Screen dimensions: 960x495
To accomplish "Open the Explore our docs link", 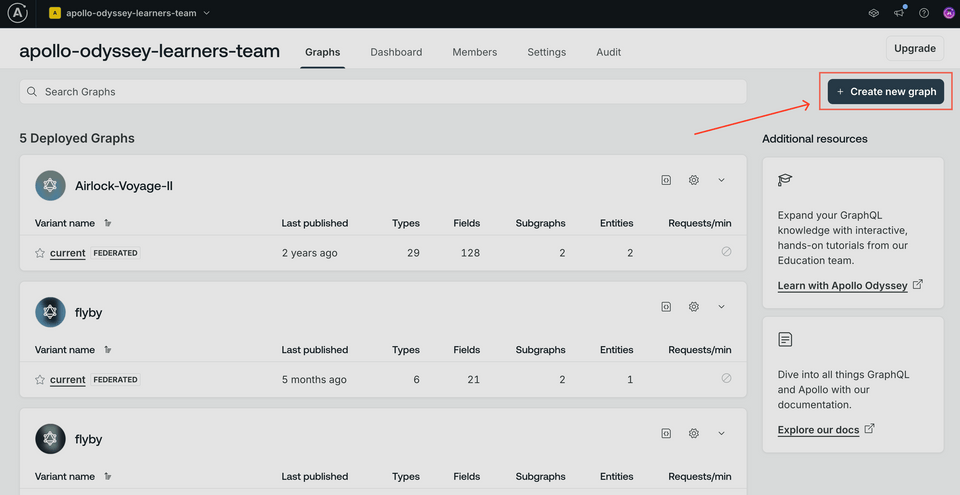I will (x=819, y=430).
